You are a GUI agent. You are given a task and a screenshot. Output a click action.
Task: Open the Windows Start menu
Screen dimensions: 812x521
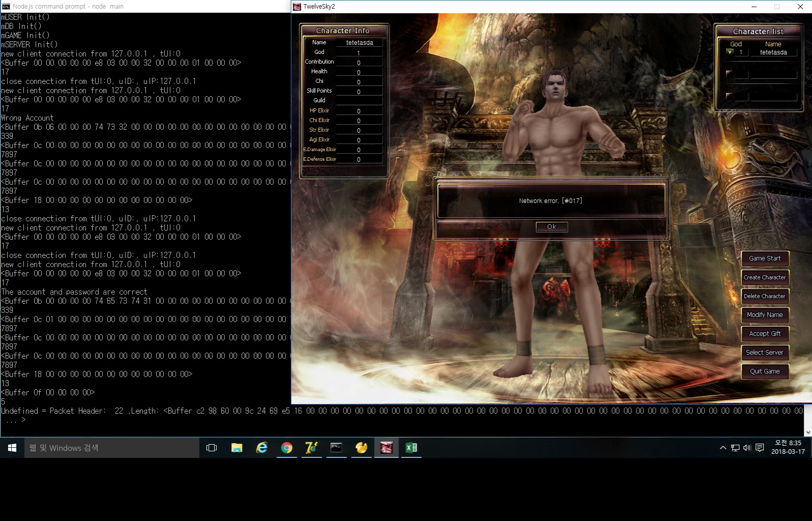12,448
